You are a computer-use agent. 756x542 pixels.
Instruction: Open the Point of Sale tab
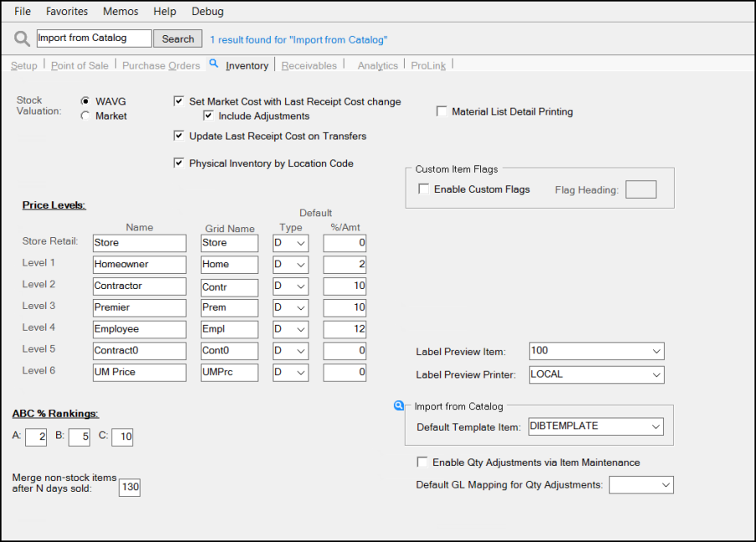tap(80, 65)
